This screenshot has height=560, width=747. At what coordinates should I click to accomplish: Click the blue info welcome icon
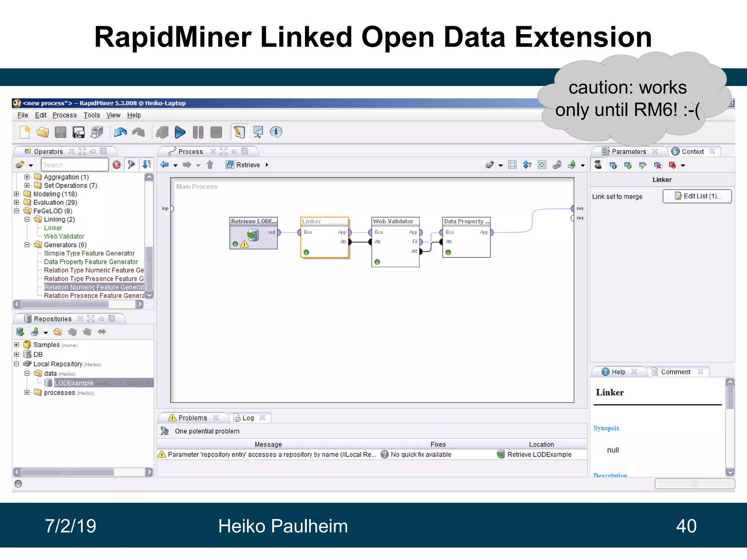tap(276, 132)
